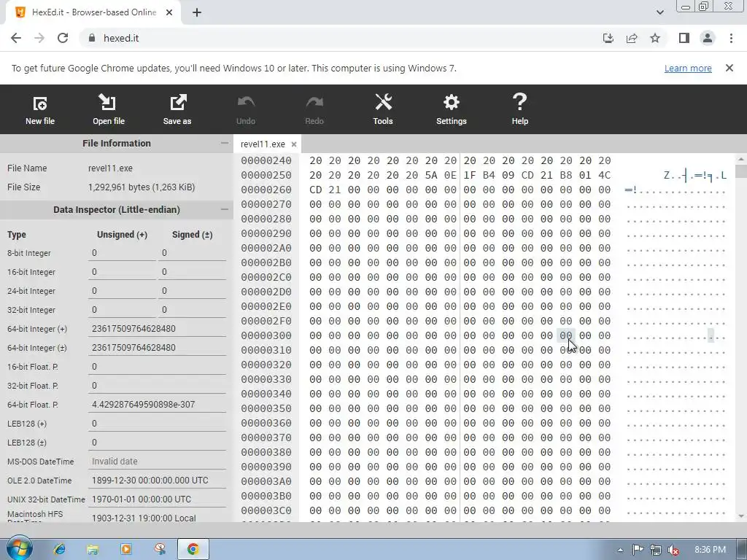Viewport: 747px width, 560px height.
Task: Open the Tools menu icon
Action: pyautogui.click(x=383, y=110)
